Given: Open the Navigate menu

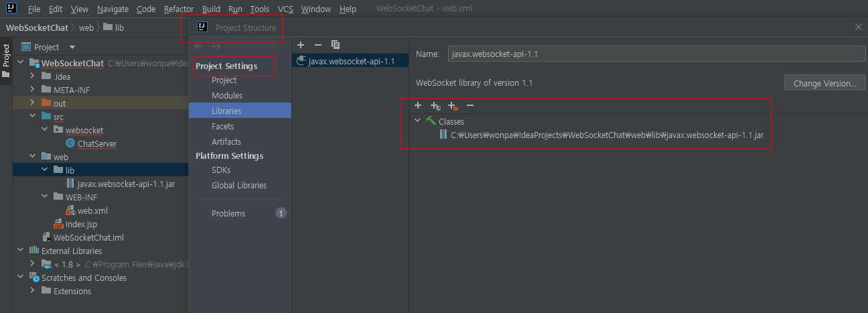Looking at the screenshot, I should (x=113, y=9).
